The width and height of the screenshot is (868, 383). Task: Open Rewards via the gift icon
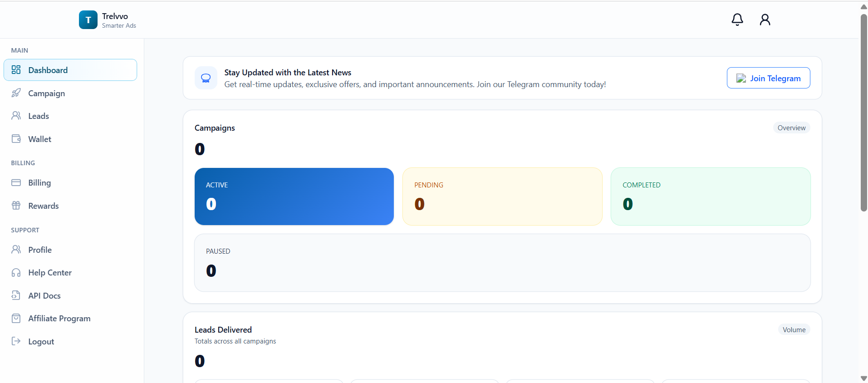pyautogui.click(x=16, y=206)
